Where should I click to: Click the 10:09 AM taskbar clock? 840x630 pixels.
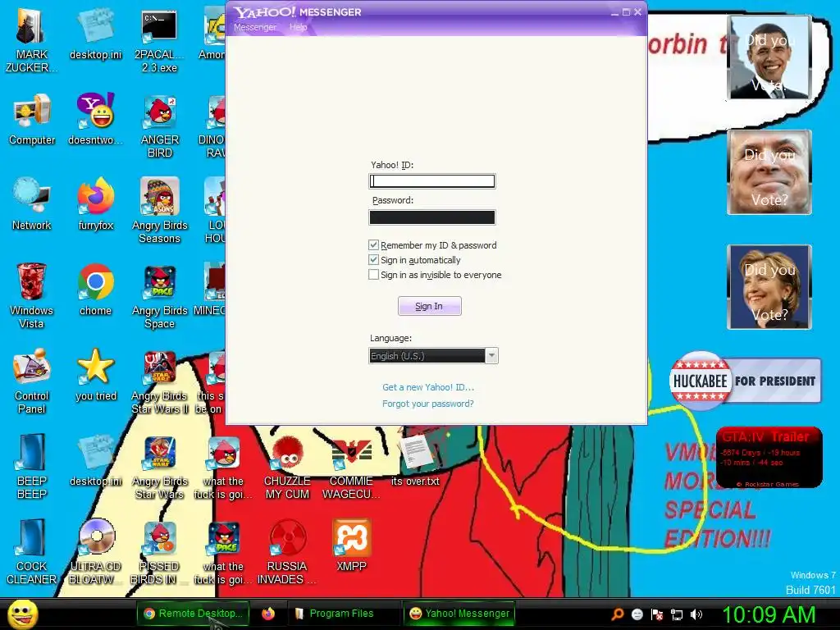click(769, 614)
